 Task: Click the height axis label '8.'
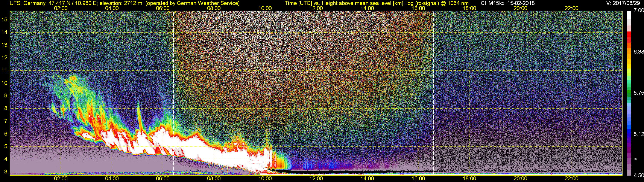click(x=6, y=109)
